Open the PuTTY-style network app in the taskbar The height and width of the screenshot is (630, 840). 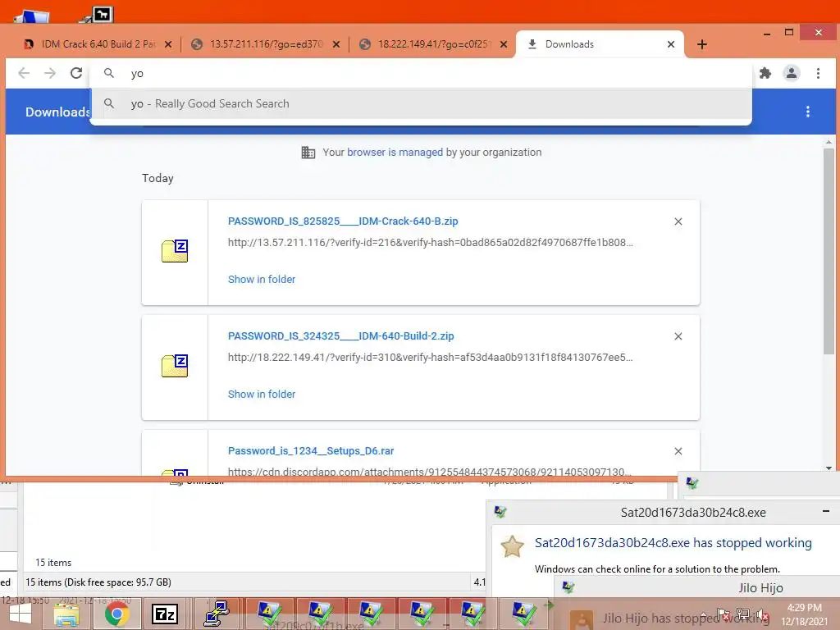click(217, 614)
